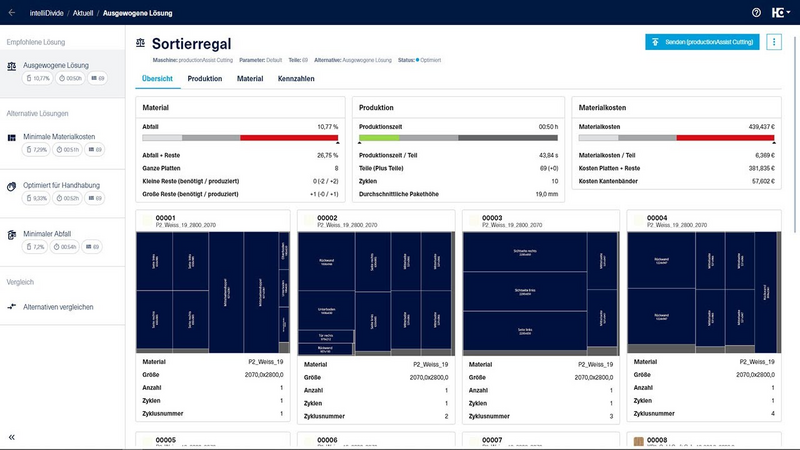800x450 pixels.
Task: Click the Optimiert für Handhabung icon
Action: (x=12, y=185)
